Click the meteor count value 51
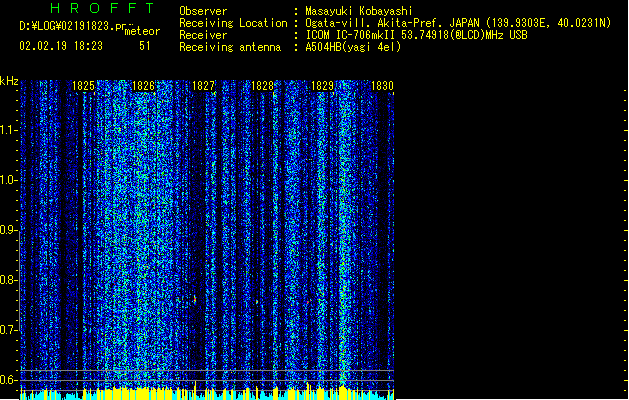 pos(145,46)
